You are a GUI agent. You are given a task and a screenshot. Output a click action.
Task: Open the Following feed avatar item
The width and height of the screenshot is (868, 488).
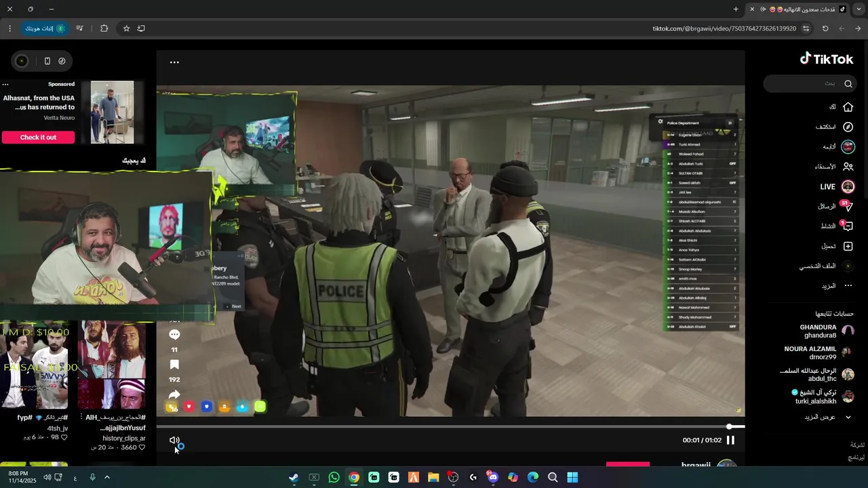839,146
